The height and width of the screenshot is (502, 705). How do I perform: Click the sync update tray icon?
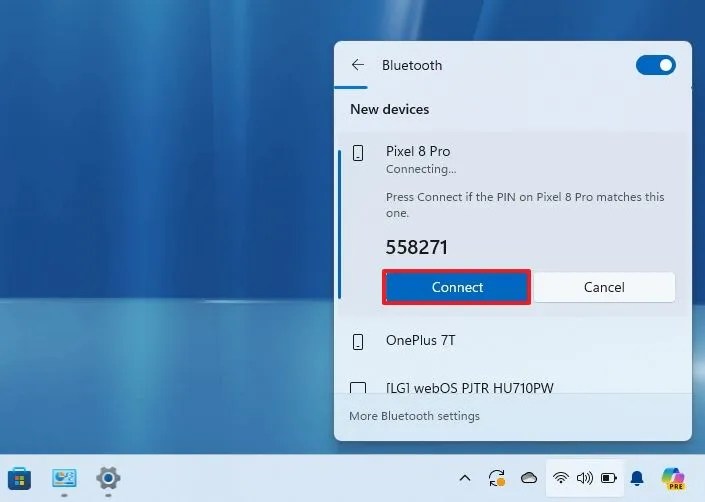tap(497, 478)
